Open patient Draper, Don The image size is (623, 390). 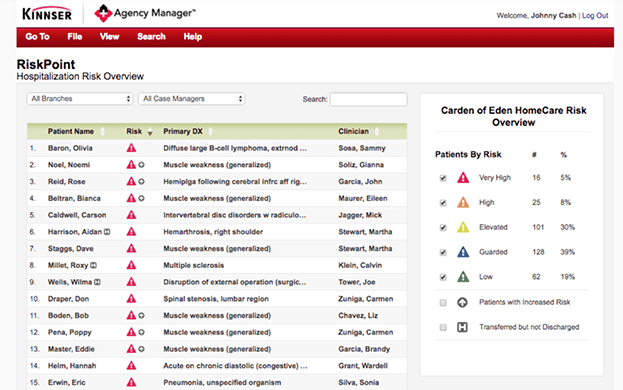pyautogui.click(x=68, y=299)
